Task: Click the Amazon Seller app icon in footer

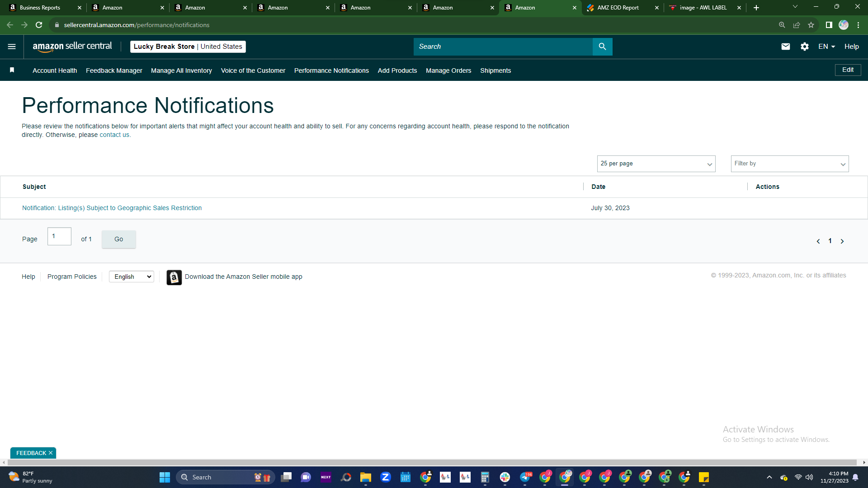Action: 174,277
